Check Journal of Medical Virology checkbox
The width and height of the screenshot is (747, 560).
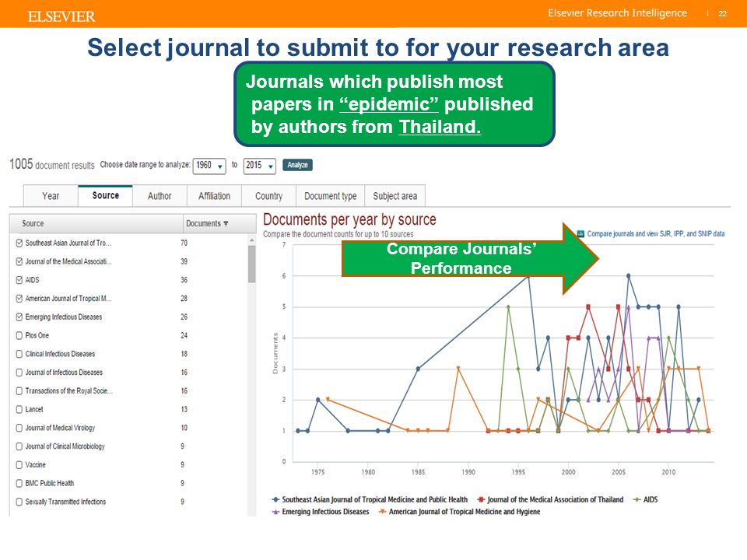click(19, 428)
